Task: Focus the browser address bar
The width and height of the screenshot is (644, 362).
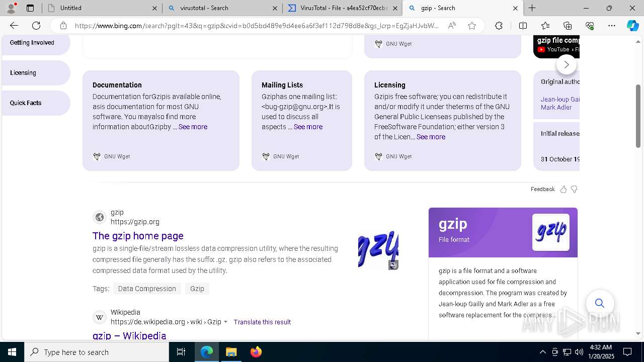Action: pos(257,26)
